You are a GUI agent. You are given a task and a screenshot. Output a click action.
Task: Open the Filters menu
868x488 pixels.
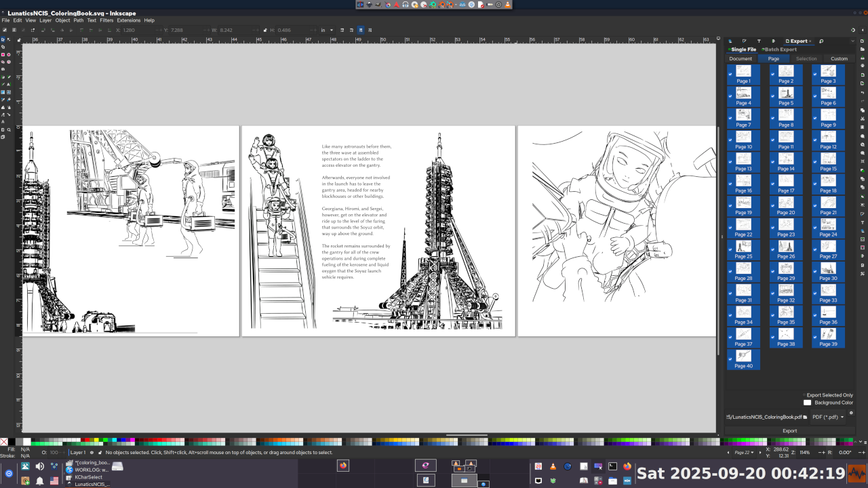click(106, 20)
